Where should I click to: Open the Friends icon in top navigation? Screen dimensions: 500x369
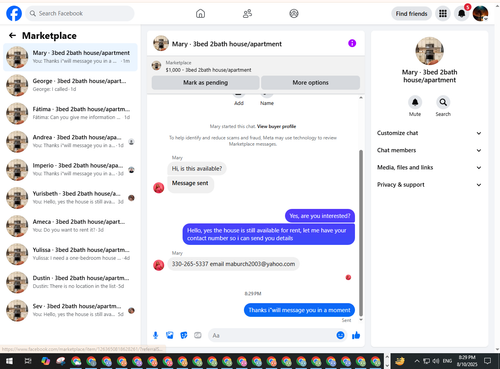[247, 14]
